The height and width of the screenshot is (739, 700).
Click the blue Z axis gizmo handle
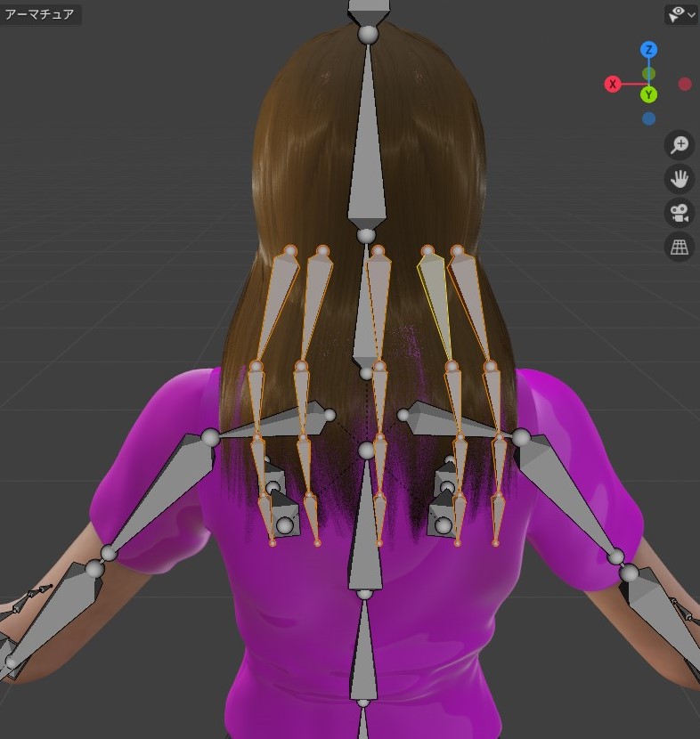(x=648, y=50)
